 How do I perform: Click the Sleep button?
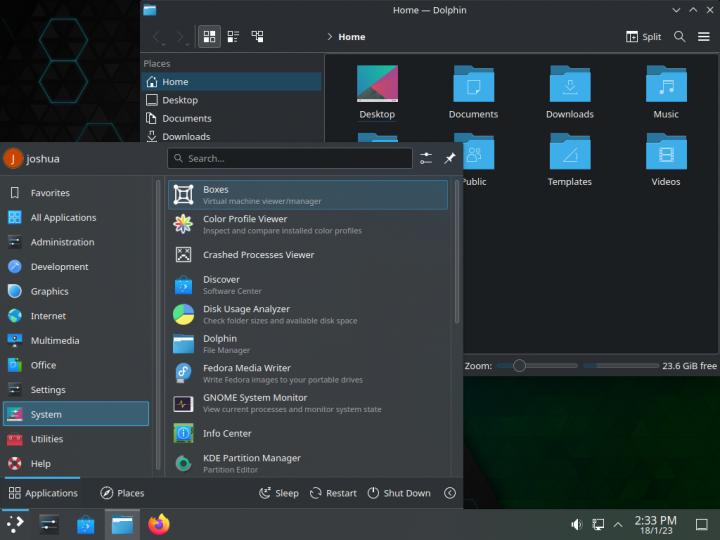click(279, 493)
